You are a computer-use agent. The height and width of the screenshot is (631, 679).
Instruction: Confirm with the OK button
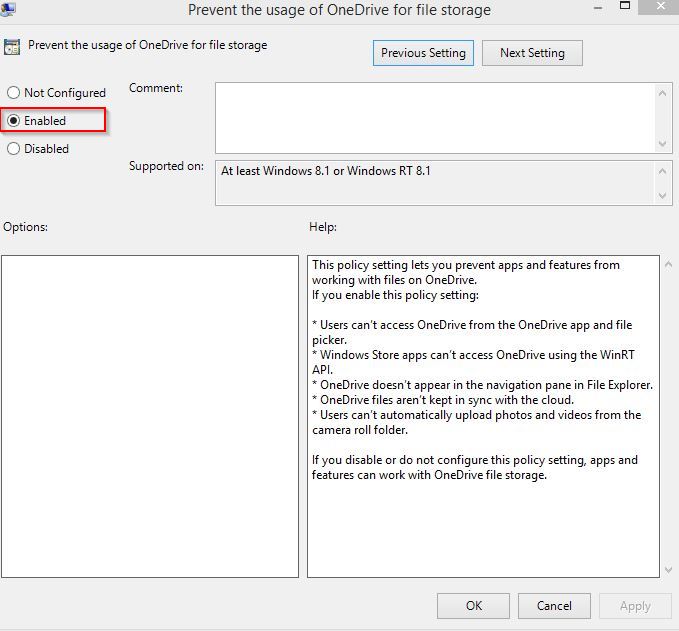click(473, 605)
